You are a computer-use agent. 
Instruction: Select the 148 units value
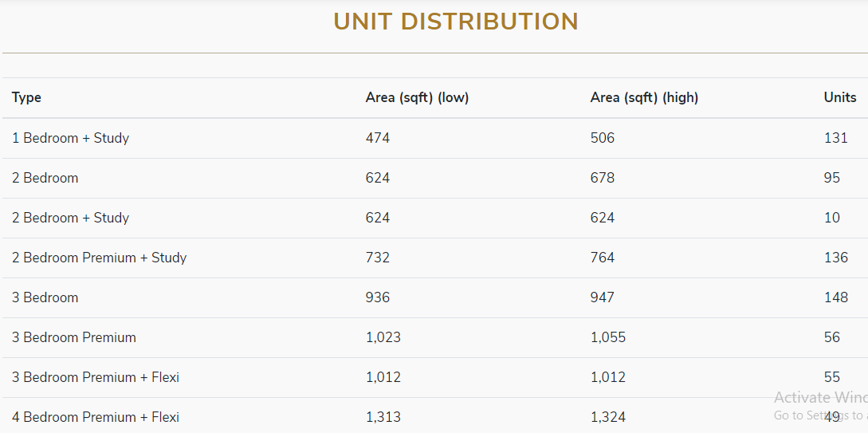point(836,297)
